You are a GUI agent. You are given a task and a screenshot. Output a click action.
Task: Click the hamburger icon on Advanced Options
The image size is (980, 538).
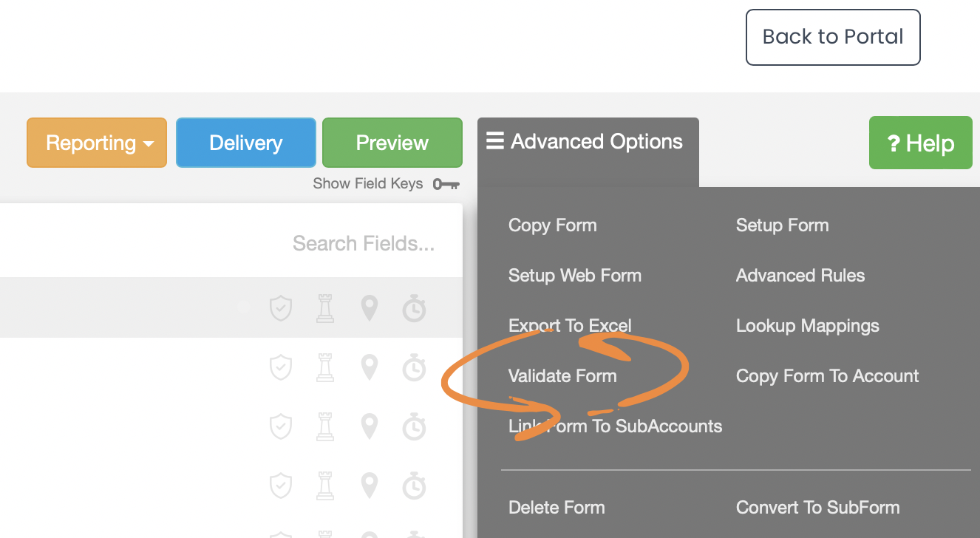coord(494,141)
